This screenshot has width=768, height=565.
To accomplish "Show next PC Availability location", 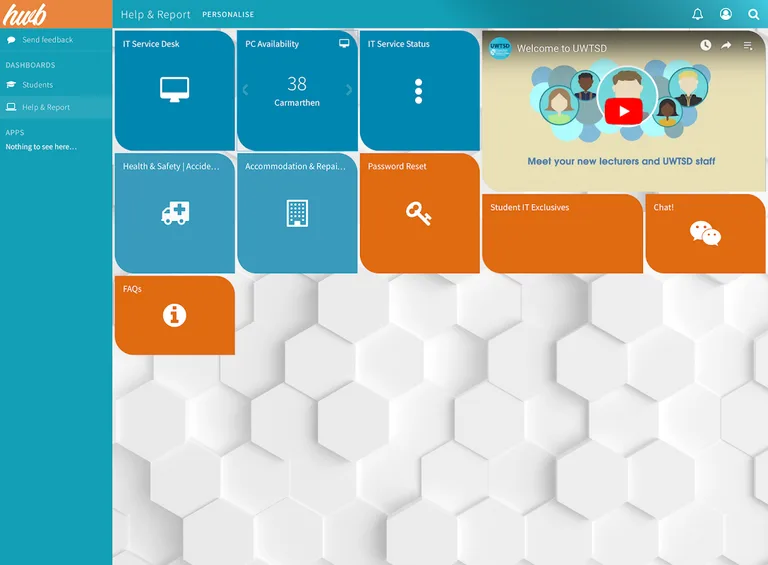I will [x=349, y=90].
